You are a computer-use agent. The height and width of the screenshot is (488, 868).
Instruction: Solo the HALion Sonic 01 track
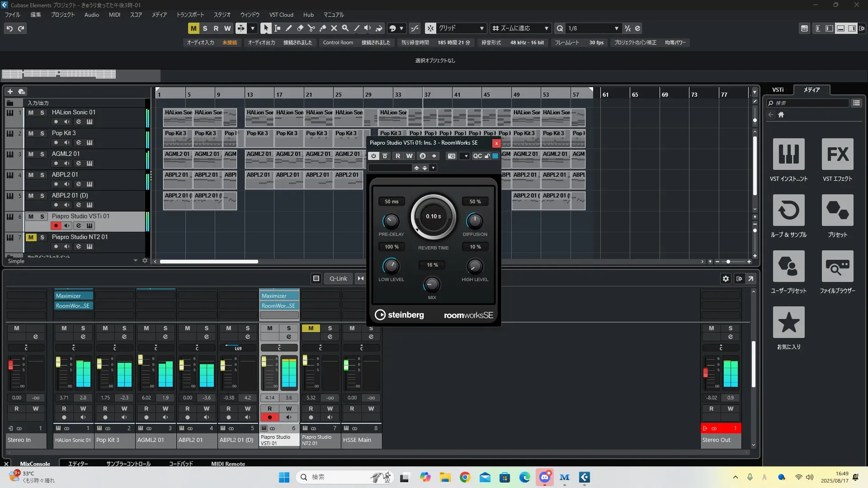pos(42,113)
